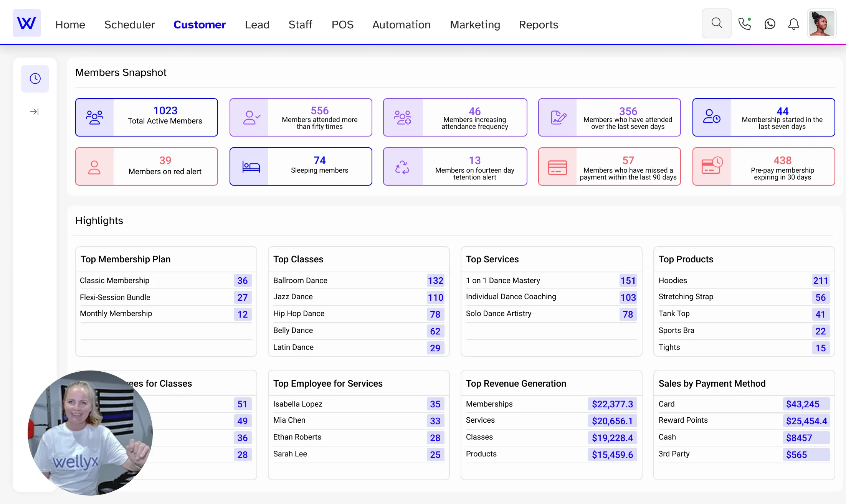Click the missed payment card icon
The height and width of the screenshot is (504, 846).
[x=557, y=167]
